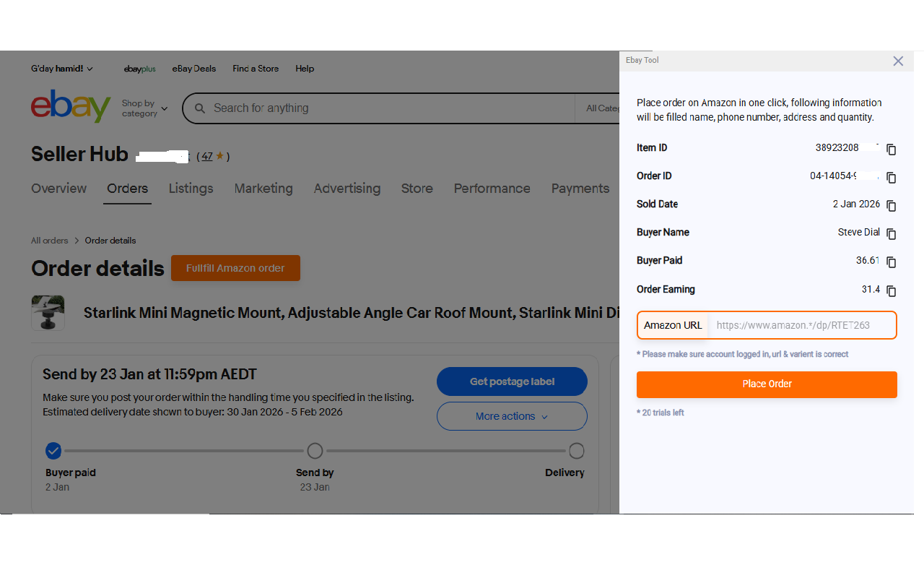Go to the Listings tab
Image resolution: width=924 pixels, height=578 pixels.
191,189
